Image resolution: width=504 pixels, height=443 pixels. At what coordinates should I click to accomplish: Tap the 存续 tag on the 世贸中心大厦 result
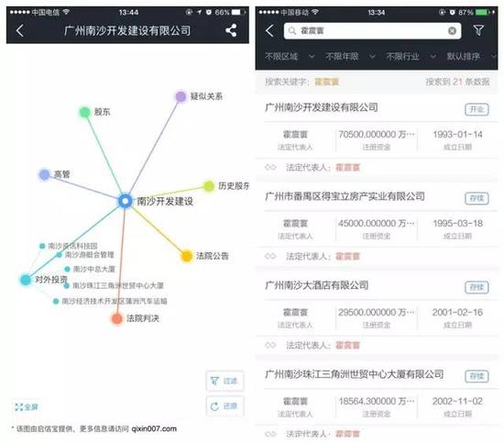coord(477,376)
